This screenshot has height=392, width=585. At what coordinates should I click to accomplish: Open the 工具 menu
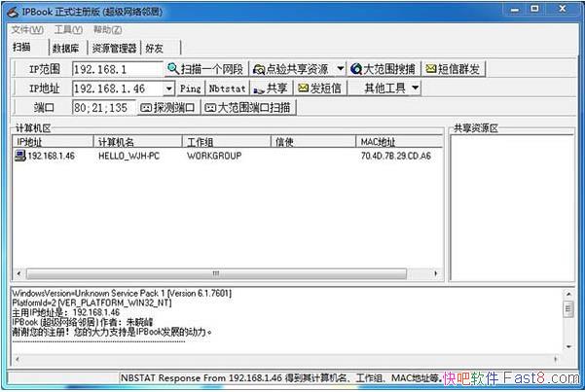(x=68, y=29)
